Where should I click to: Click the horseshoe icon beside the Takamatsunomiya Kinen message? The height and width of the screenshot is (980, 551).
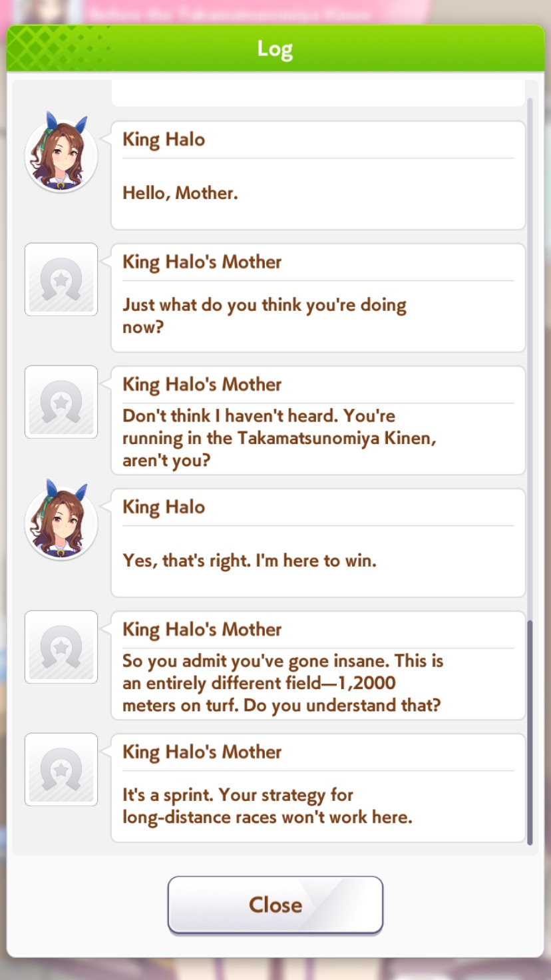click(61, 402)
